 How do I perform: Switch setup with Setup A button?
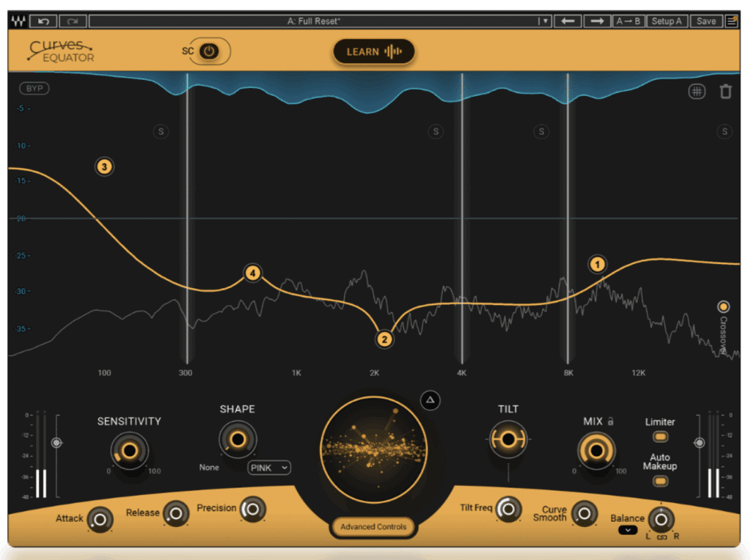[667, 21]
